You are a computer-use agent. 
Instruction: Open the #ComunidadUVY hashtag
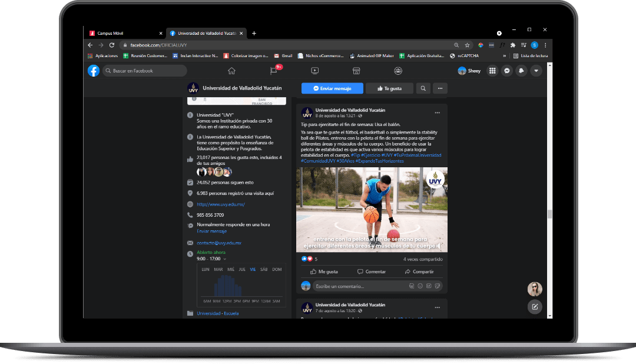318,161
